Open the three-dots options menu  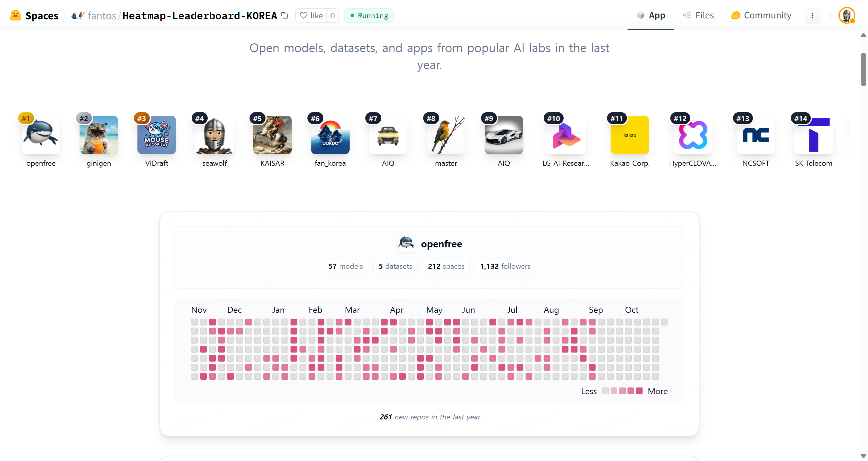(x=812, y=15)
